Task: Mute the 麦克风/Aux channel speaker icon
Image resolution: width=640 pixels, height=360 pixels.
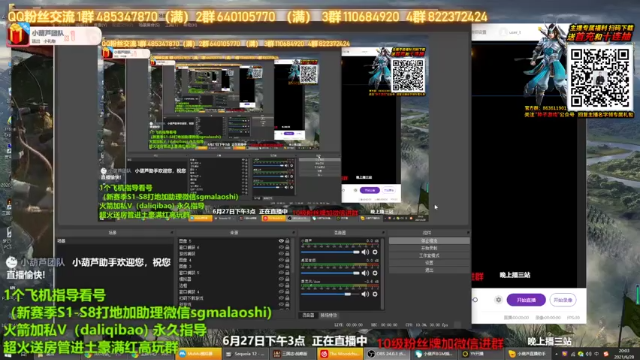Action: click(365, 294)
